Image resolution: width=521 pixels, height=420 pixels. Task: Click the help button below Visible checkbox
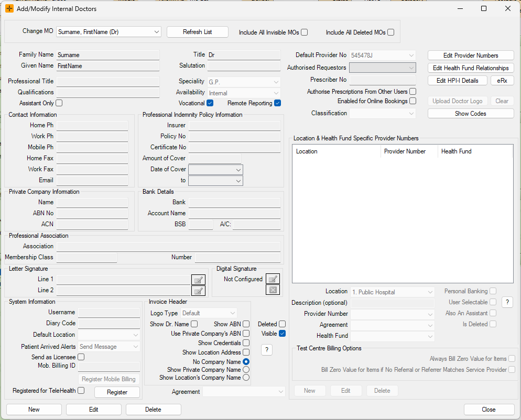pyautogui.click(x=267, y=350)
